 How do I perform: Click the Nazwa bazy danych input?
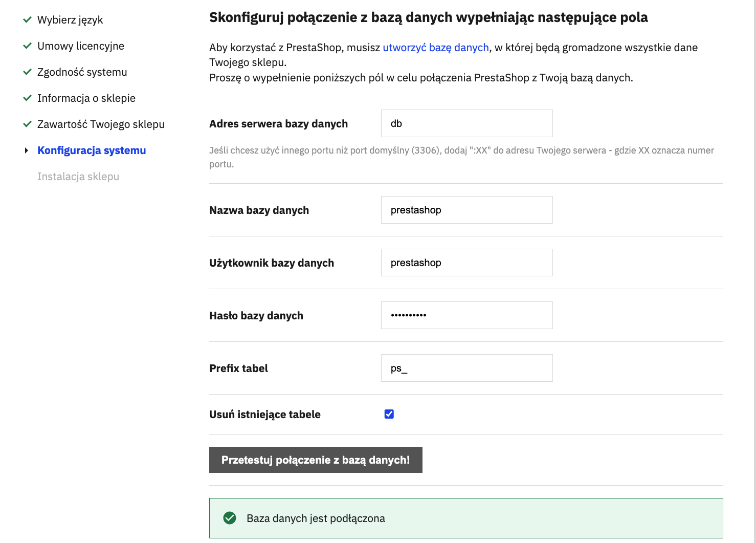tap(467, 210)
